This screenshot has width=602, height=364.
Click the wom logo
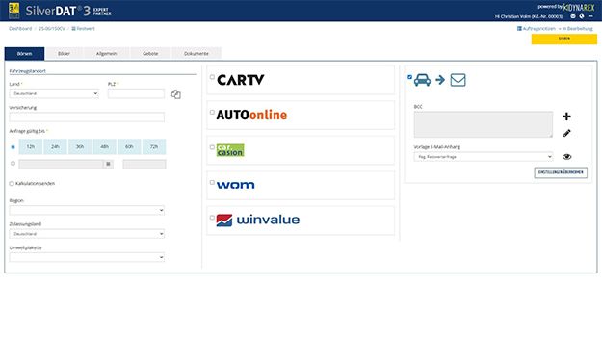point(235,185)
